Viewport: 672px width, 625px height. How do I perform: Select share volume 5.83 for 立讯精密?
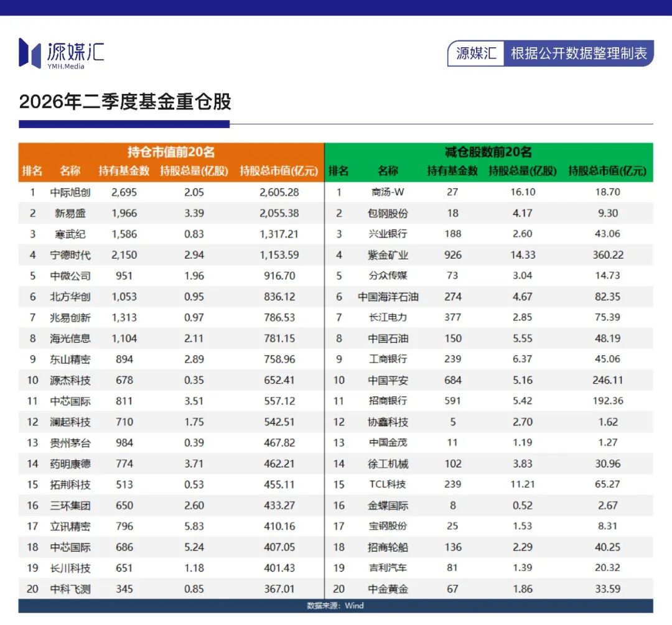click(x=194, y=527)
